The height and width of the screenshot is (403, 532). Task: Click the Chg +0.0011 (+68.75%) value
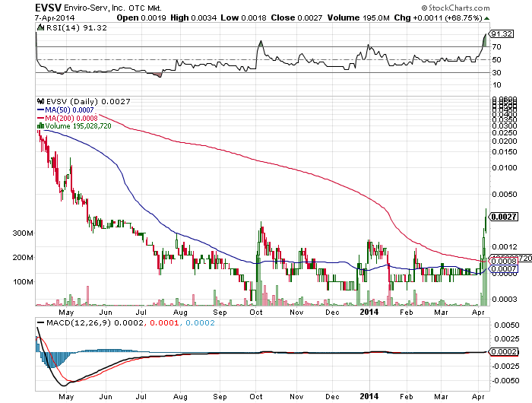[438, 17]
